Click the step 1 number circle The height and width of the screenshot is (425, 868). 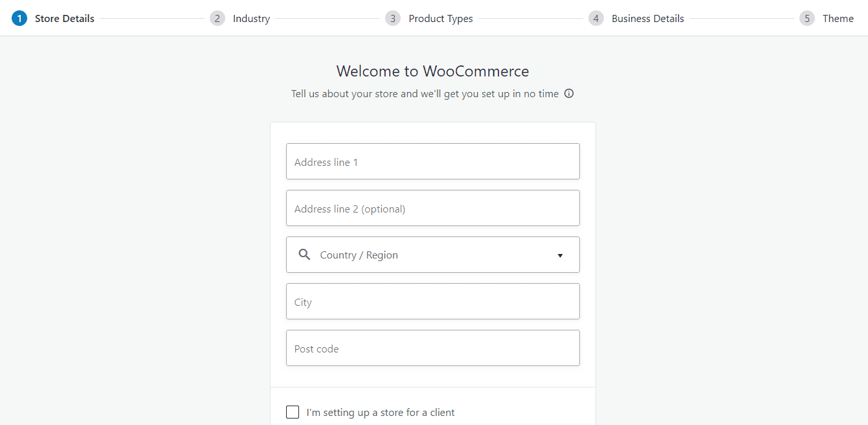pos(19,18)
